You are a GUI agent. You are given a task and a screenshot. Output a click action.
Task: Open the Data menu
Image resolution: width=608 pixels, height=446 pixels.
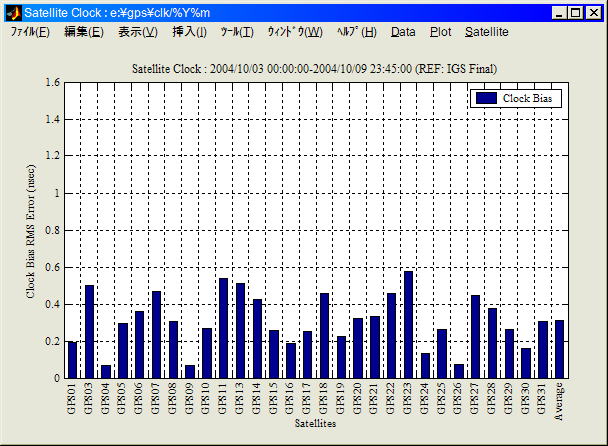(x=403, y=32)
